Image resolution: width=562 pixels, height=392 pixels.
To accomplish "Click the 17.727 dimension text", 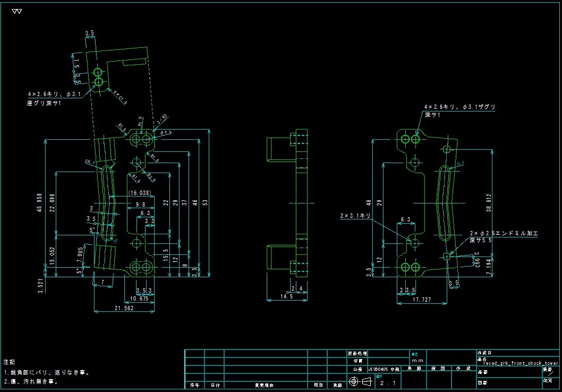I will point(422,300).
